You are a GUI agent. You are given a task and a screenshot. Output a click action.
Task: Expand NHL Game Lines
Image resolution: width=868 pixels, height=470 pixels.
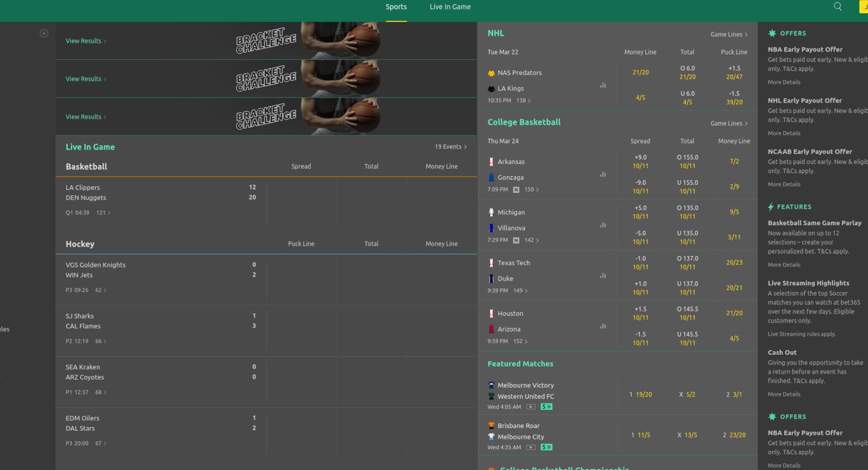click(x=729, y=34)
